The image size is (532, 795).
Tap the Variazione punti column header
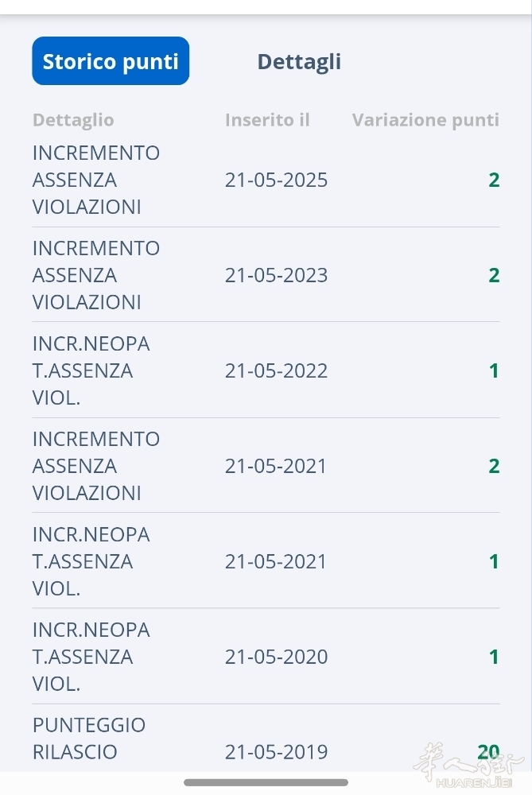tap(425, 120)
